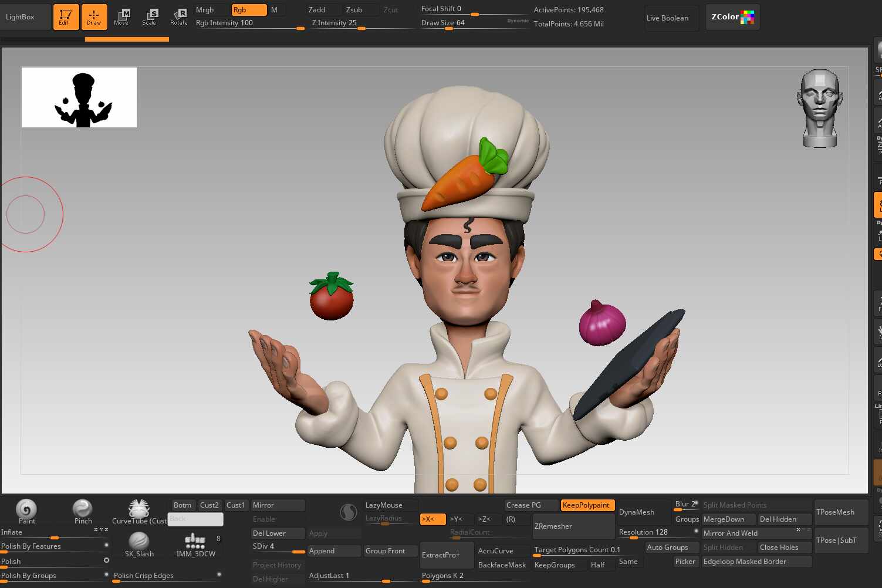
Task: Disable KeepPolypaint option
Action: (x=587, y=505)
